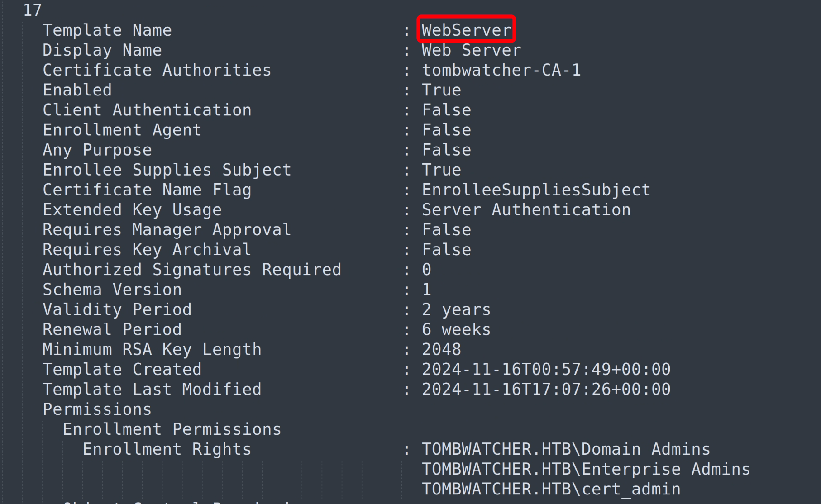Screen dimensions: 821x504
Task: Click the tombwatcher-CA-1 certificate authority value
Action: pyautogui.click(x=501, y=70)
